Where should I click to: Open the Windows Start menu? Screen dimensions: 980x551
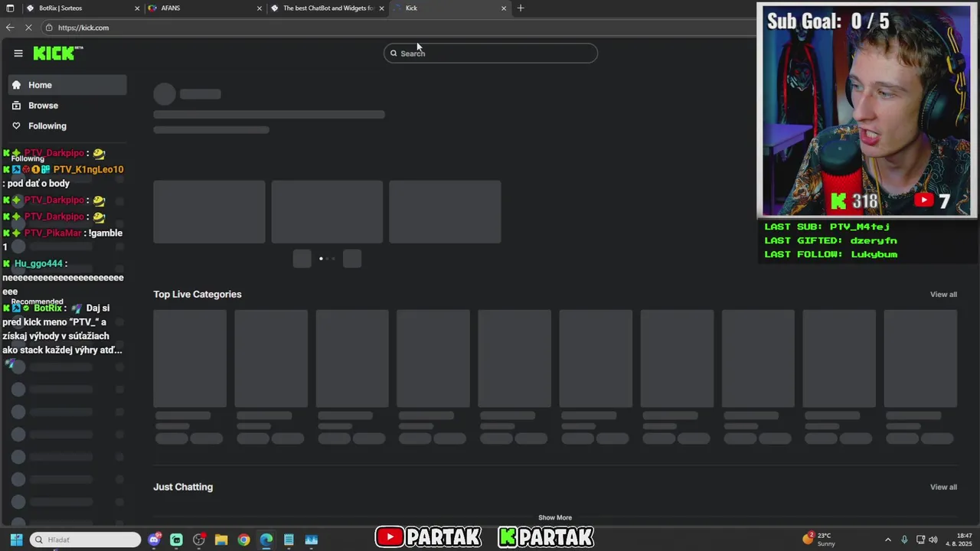click(x=16, y=540)
